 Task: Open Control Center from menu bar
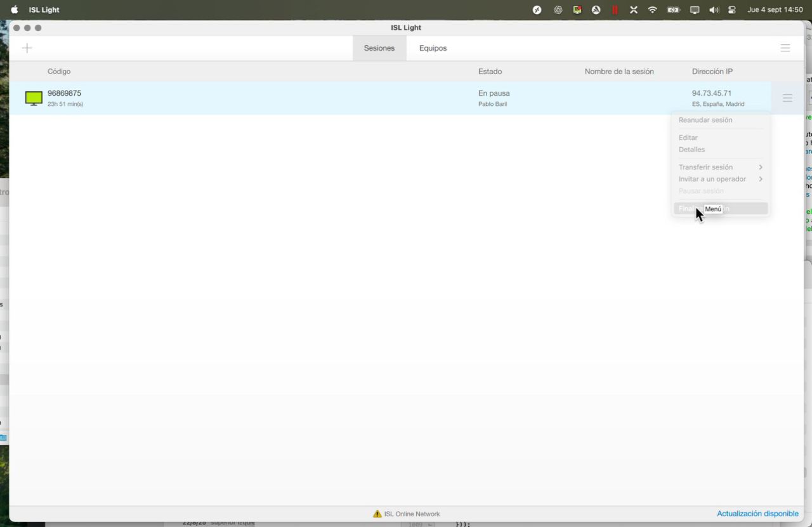tap(732, 10)
